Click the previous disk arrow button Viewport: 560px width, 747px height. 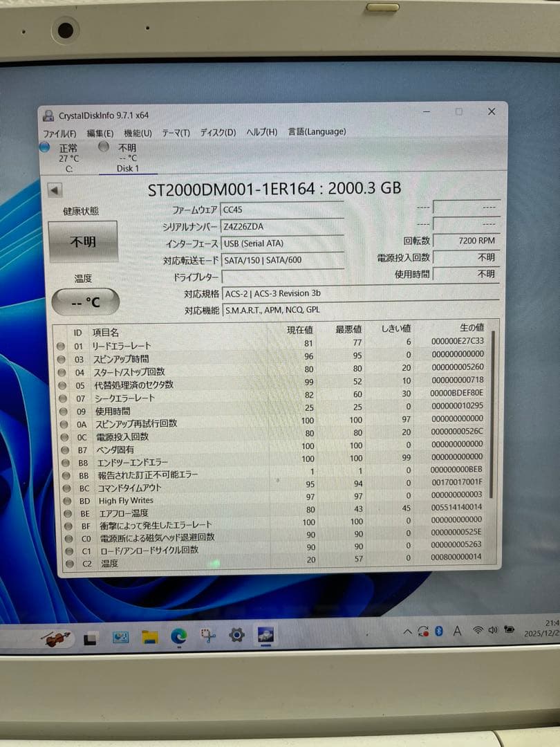click(55, 191)
